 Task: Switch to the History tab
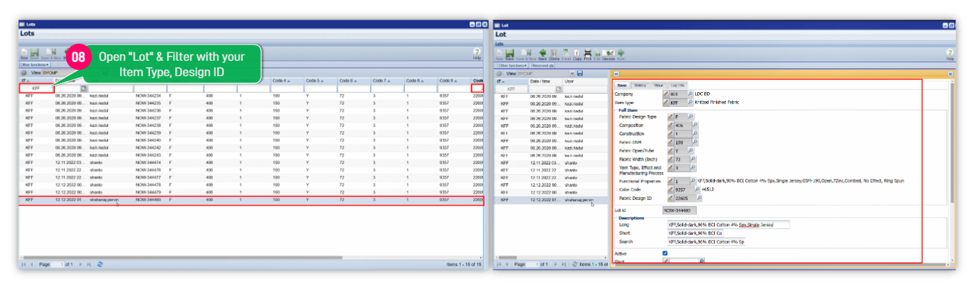point(640,85)
